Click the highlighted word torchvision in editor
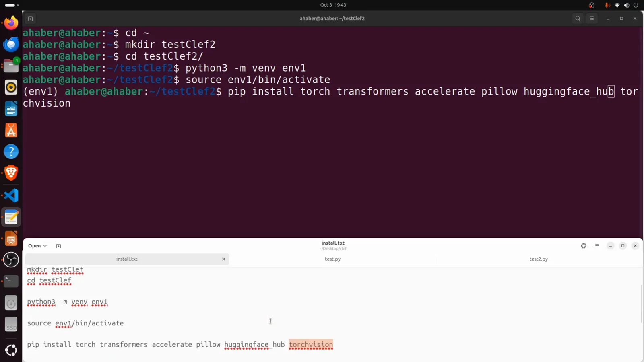Viewport: 644px width, 362px height. (x=311, y=345)
